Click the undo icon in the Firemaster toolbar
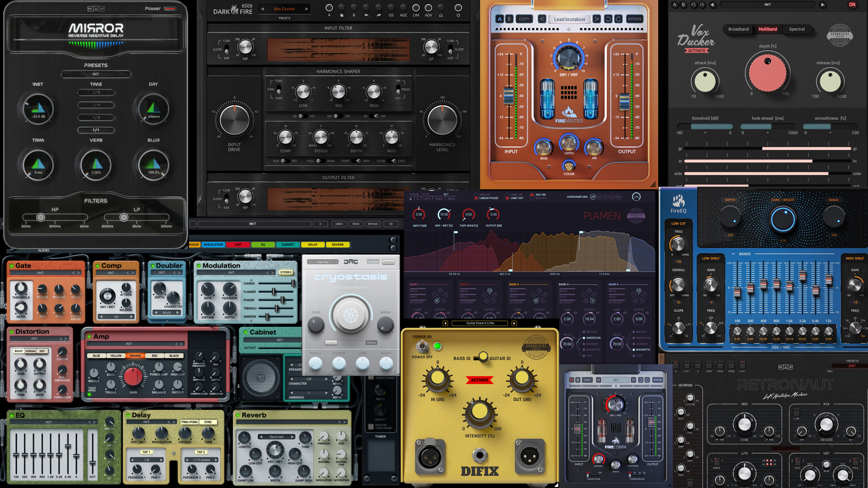 point(608,19)
